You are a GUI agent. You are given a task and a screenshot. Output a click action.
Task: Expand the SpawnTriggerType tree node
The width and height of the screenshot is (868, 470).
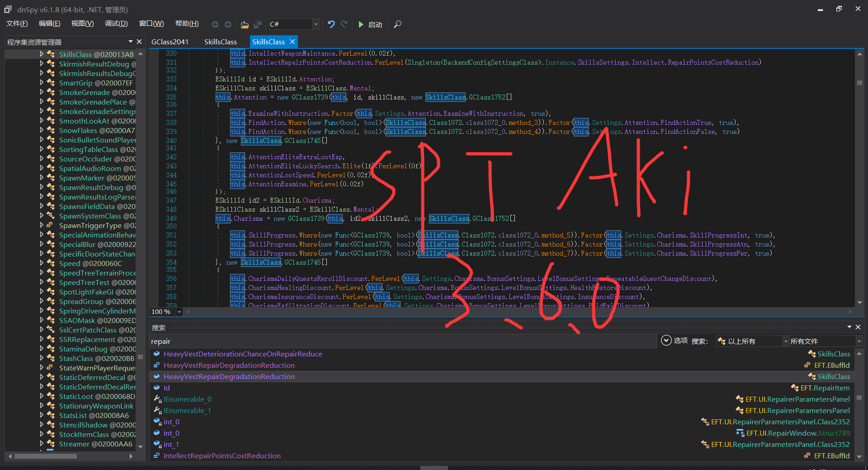pos(41,225)
